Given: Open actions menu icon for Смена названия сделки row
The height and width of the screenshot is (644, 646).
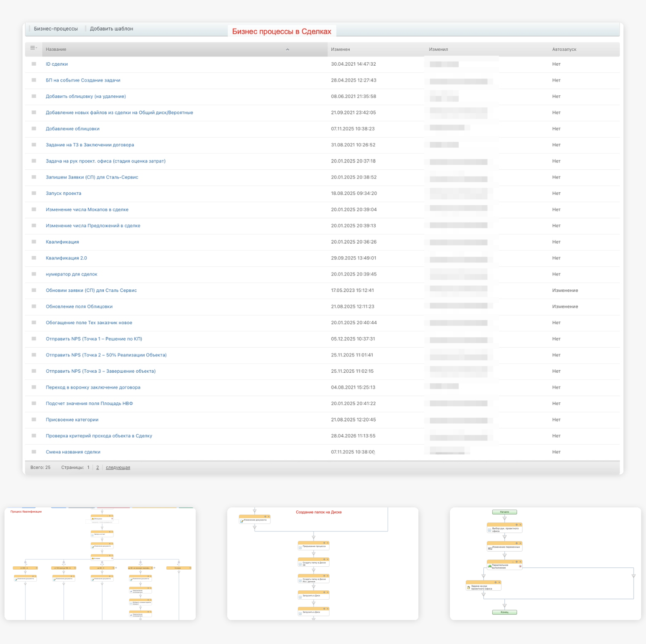Looking at the screenshot, I should pyautogui.click(x=34, y=452).
